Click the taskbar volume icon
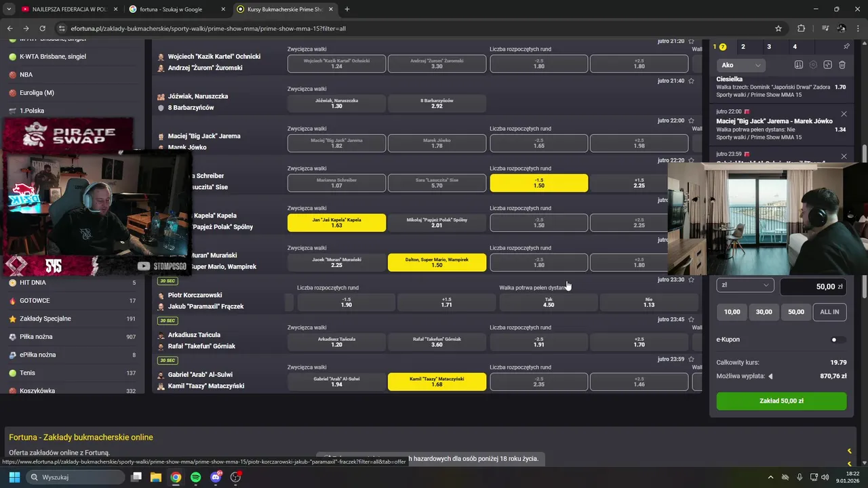 (825, 477)
